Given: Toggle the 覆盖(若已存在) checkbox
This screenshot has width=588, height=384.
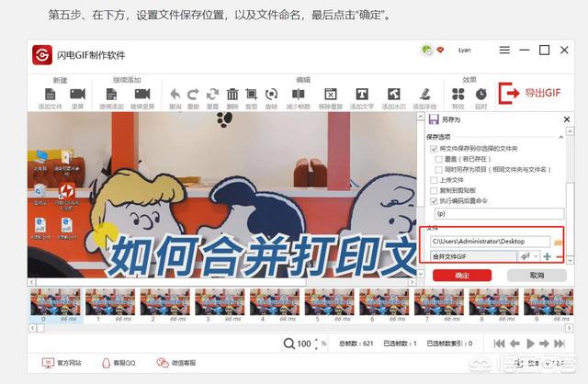Looking at the screenshot, I should coord(439,159).
